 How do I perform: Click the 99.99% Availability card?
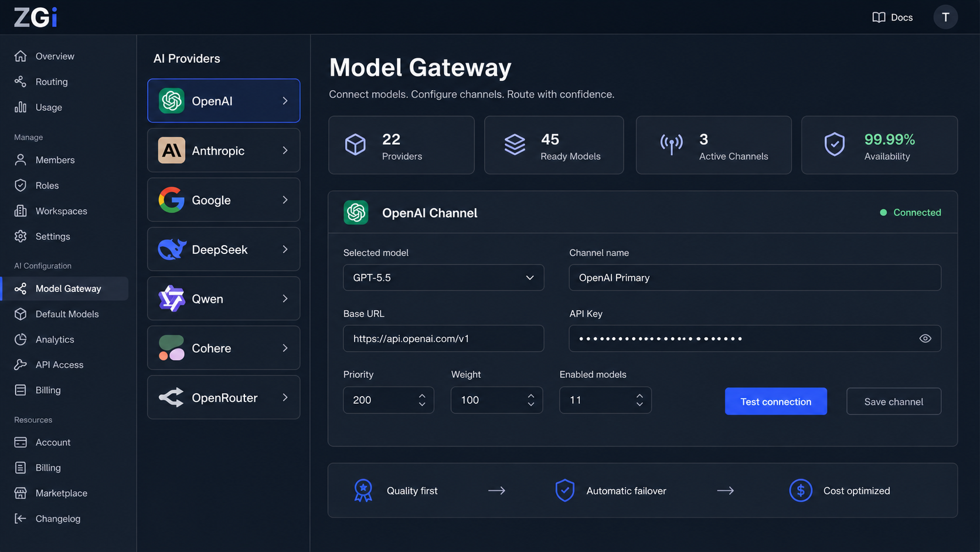click(x=880, y=145)
